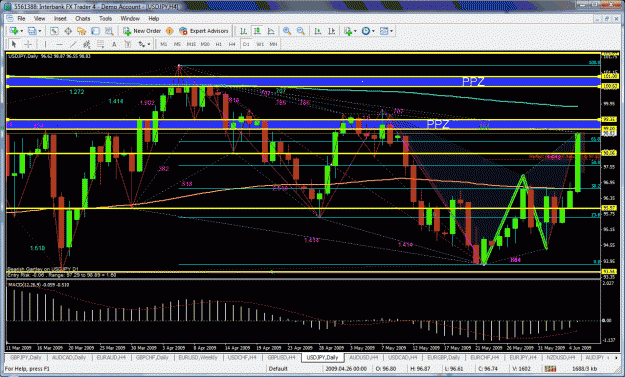Open the View menu
The width and height of the screenshot is (625, 377).
point(39,18)
